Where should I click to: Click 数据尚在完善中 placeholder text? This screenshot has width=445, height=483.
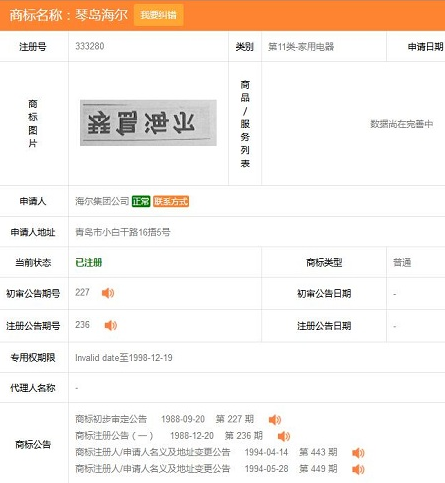tap(402, 124)
